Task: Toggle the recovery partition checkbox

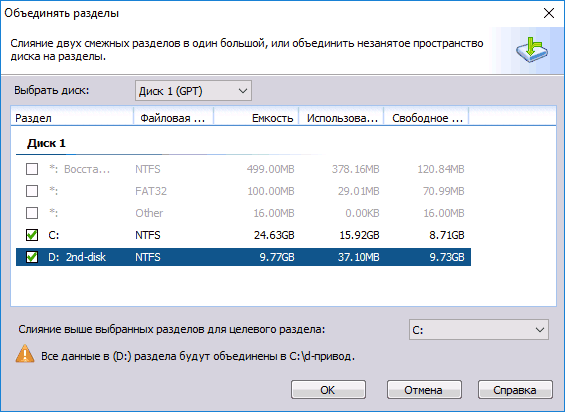Action: [32, 169]
